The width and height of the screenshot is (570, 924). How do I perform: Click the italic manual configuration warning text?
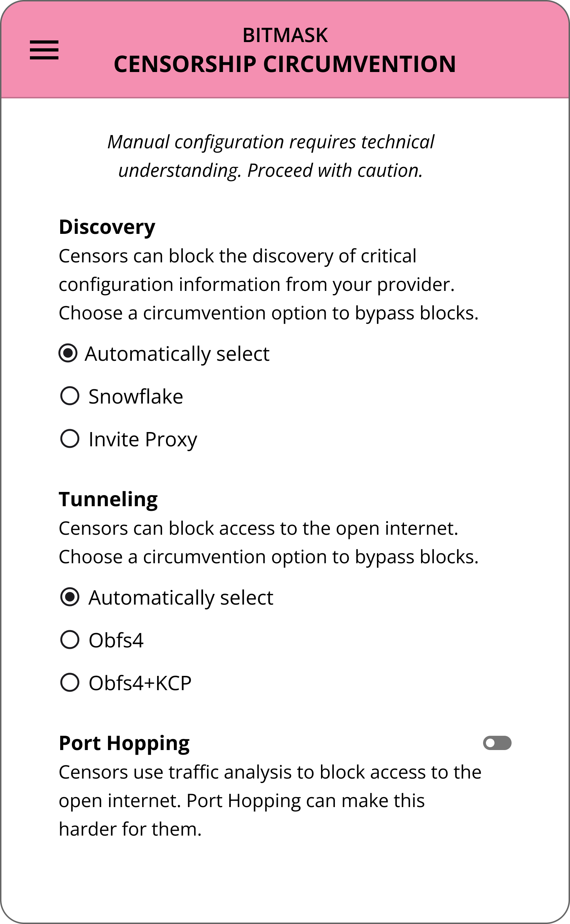click(271, 156)
